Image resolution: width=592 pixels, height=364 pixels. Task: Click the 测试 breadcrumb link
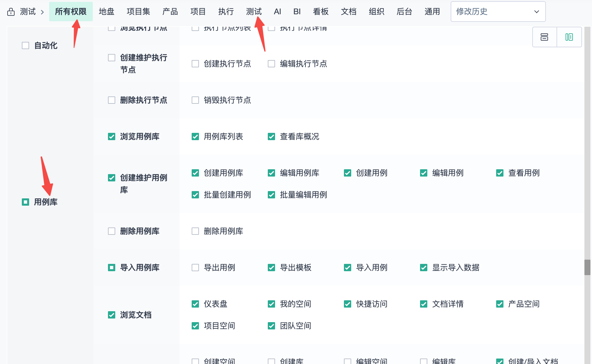point(28,12)
